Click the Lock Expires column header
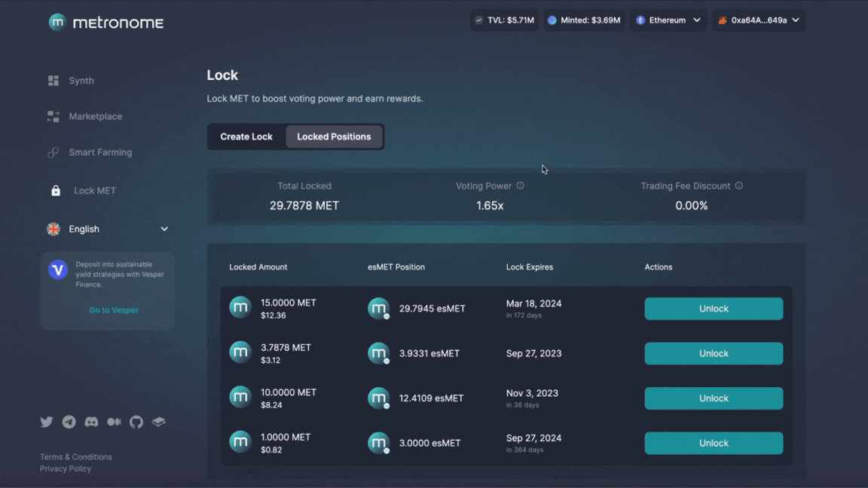This screenshot has height=488, width=868. (530, 267)
